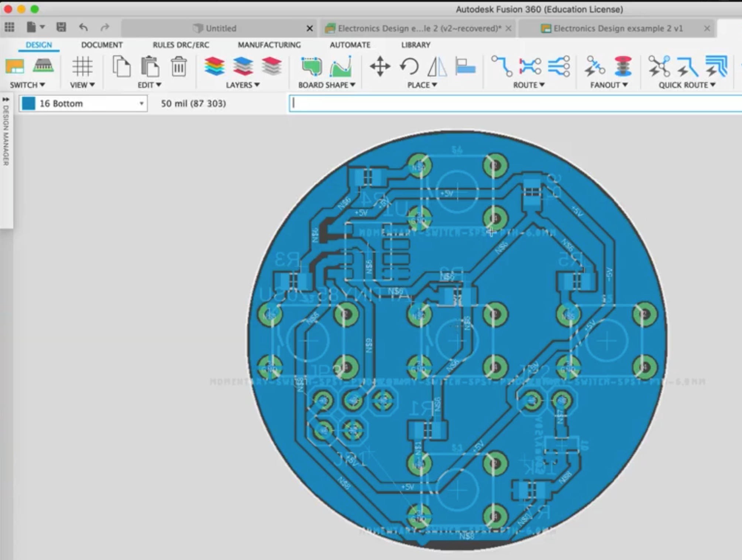This screenshot has width=742, height=560.
Task: Open the 16 Bottom layer selector
Action: pos(83,104)
